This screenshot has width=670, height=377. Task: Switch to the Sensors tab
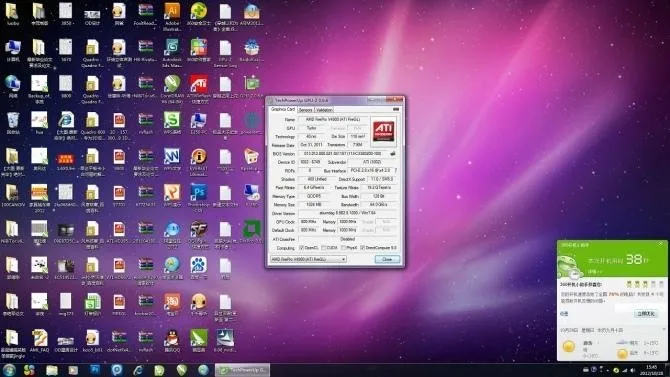pos(305,110)
